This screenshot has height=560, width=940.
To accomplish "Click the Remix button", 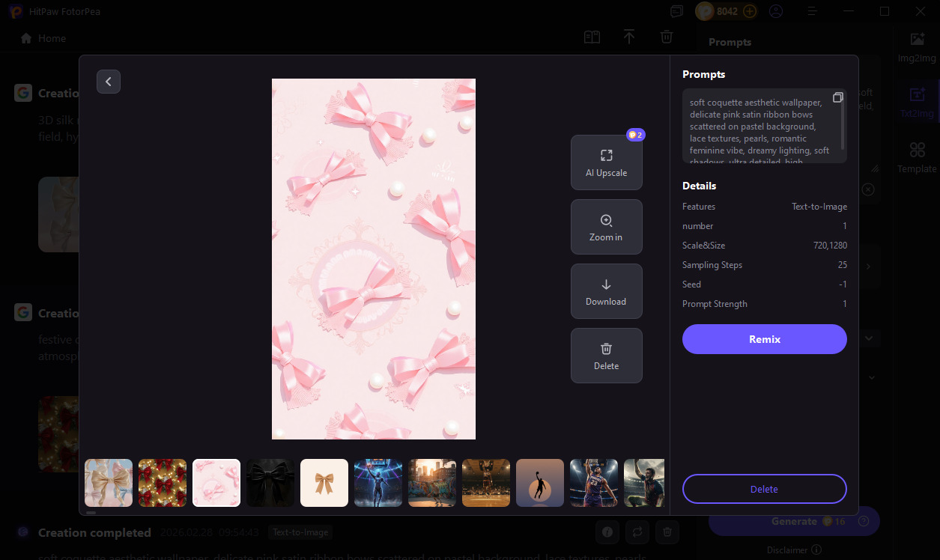I will tap(764, 339).
